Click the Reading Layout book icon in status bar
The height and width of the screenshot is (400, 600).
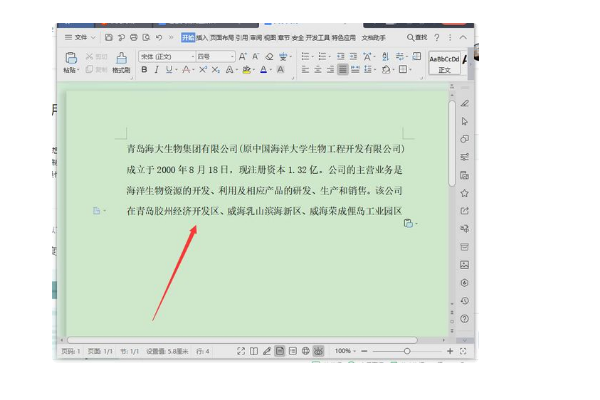coord(254,351)
